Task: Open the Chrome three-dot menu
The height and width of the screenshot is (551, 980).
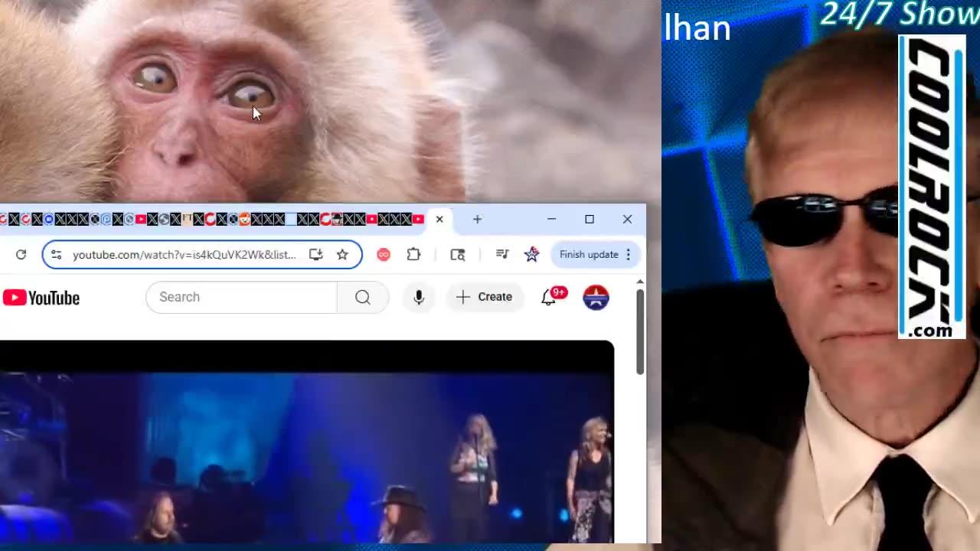Action: point(629,255)
